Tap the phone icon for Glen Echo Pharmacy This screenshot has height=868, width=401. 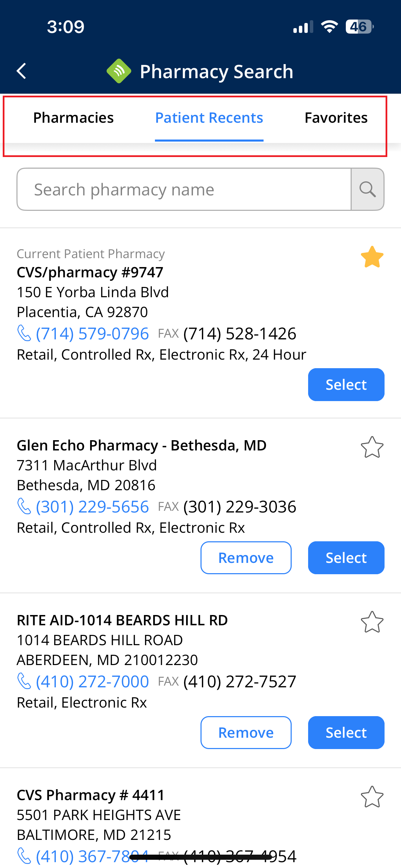pos(24,507)
